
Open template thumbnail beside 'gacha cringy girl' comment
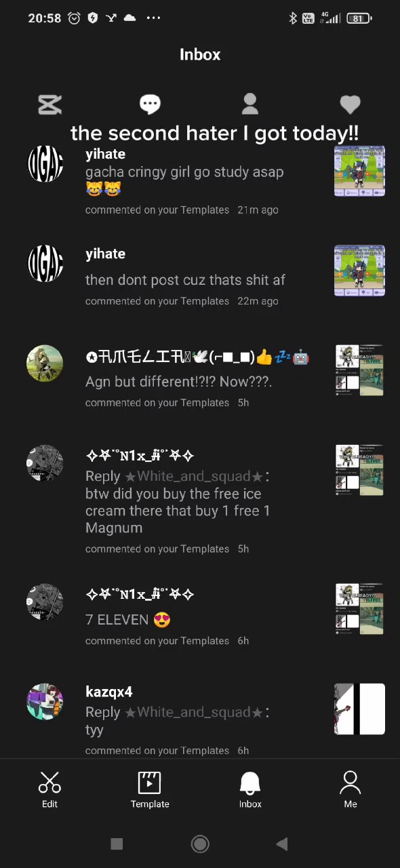point(359,171)
